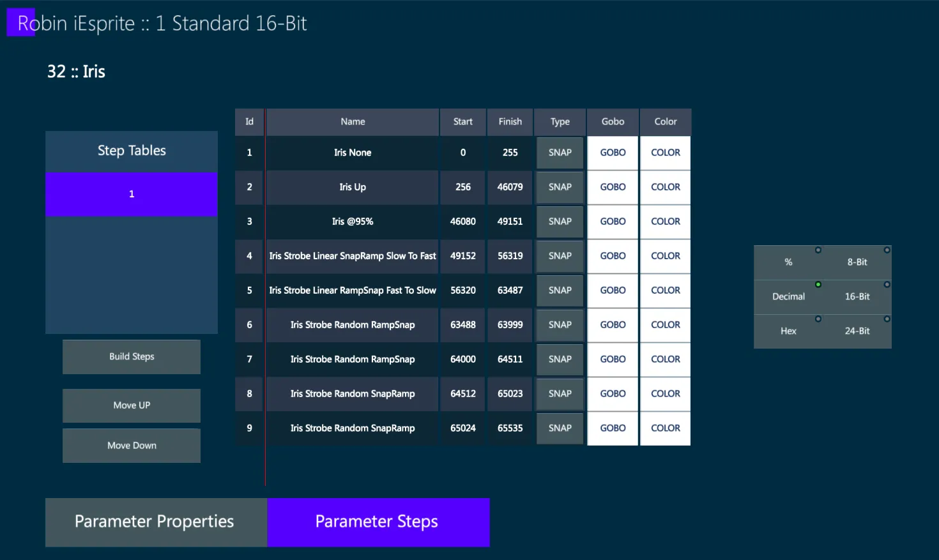The height and width of the screenshot is (560, 939).
Task: Select the 'Iris @95%' name cell
Action: 353,222
